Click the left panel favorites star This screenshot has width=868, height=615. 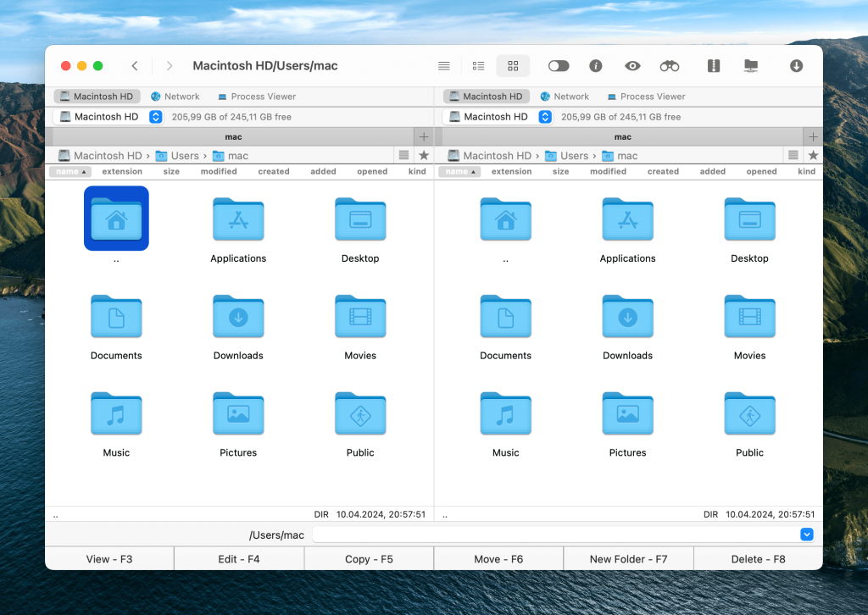(424, 155)
